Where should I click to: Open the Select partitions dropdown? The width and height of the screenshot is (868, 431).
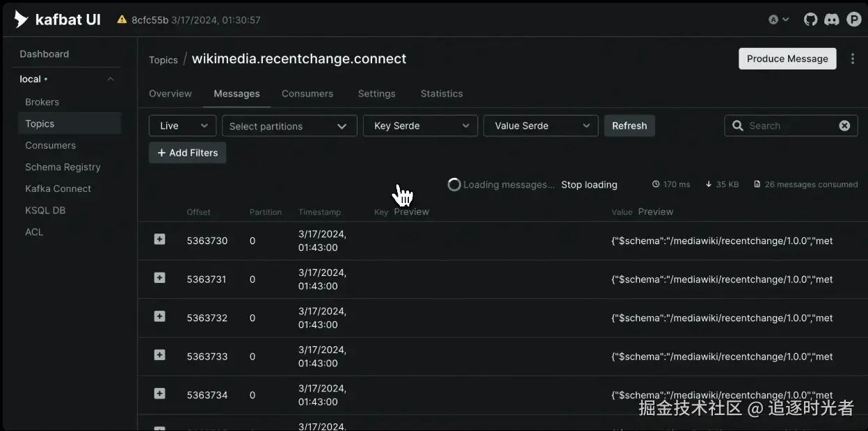[x=289, y=126]
